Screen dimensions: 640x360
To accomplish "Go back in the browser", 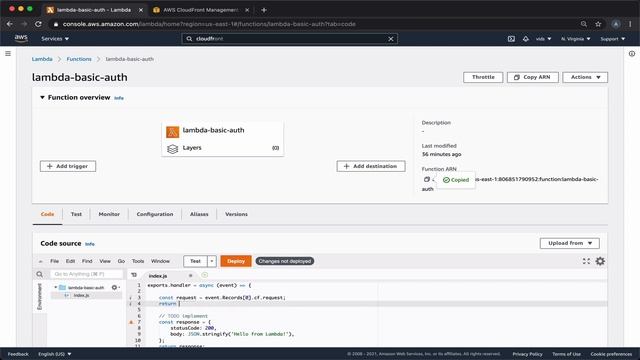I will click(9, 24).
